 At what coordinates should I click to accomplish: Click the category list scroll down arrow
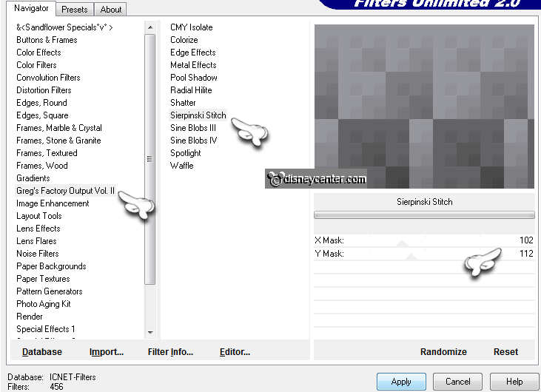click(x=149, y=332)
